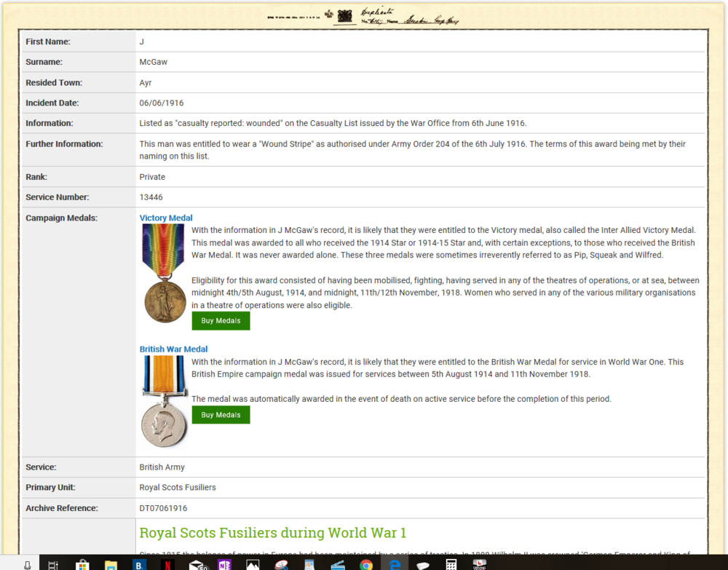Click the handwritten record image at top

(363, 17)
